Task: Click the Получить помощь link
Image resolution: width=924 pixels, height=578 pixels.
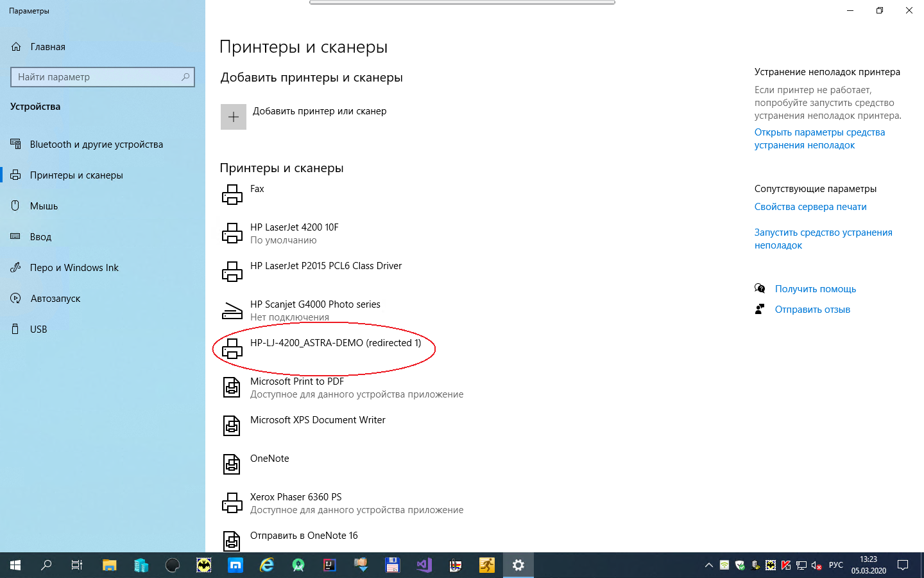Action: click(816, 289)
